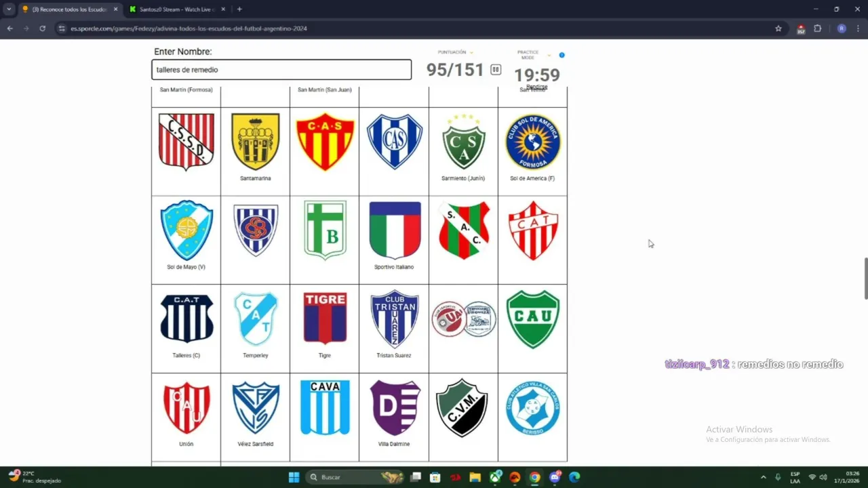The width and height of the screenshot is (868, 488).
Task: Expand the Puntuación dropdown arrow
Action: [471, 52]
